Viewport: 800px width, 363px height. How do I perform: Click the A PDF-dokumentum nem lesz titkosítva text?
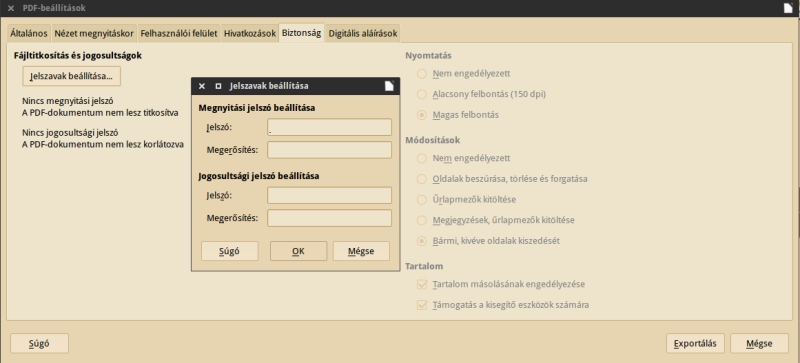coord(101,113)
